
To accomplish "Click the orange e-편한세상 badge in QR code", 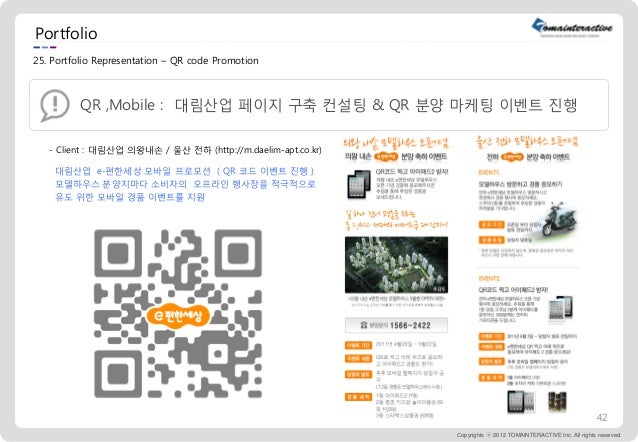I will [177, 315].
